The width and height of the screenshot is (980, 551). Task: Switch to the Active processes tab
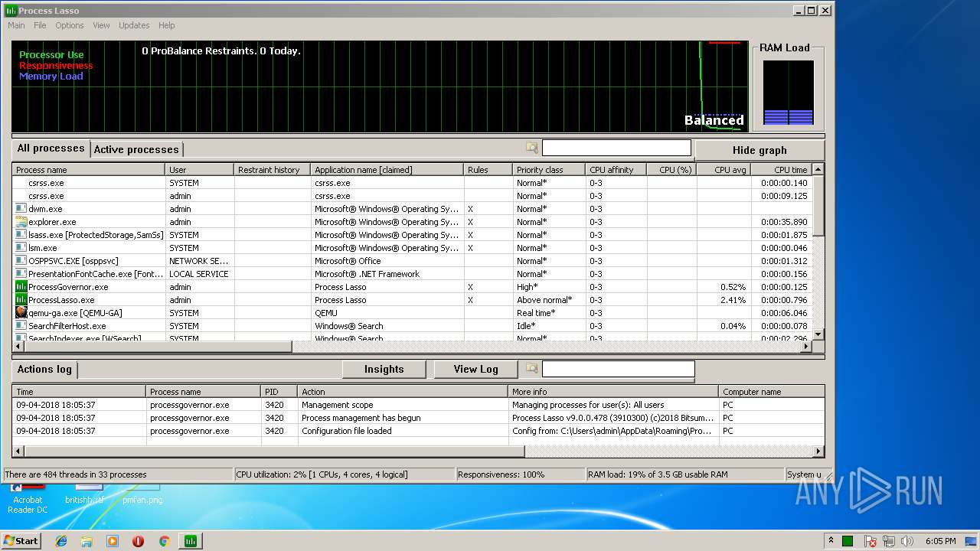coord(136,150)
